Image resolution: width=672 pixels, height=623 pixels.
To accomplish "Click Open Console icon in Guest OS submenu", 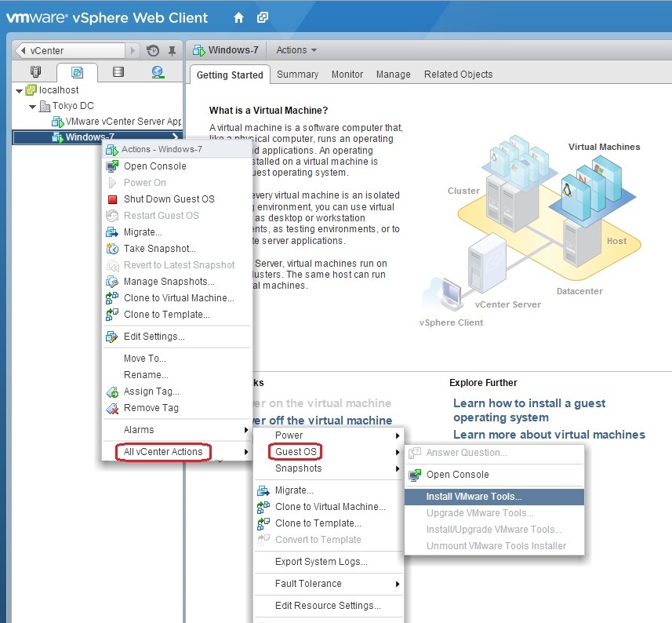I will 415,475.
